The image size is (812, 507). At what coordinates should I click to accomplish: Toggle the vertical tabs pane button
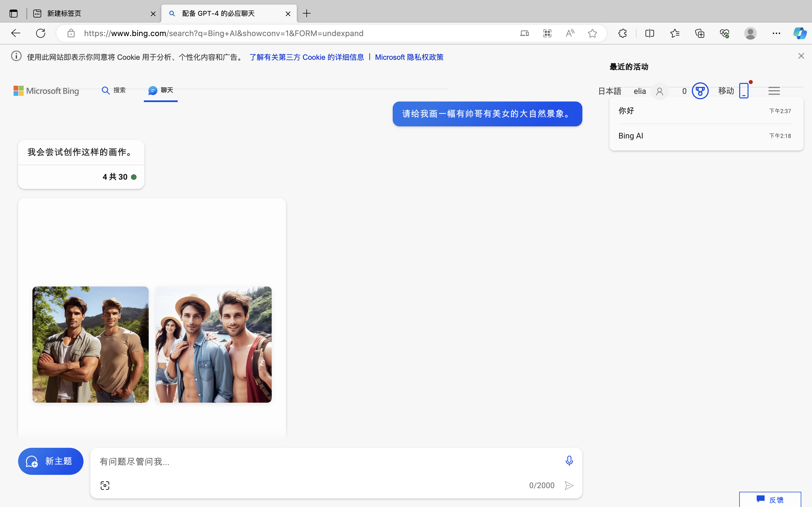[x=14, y=14]
